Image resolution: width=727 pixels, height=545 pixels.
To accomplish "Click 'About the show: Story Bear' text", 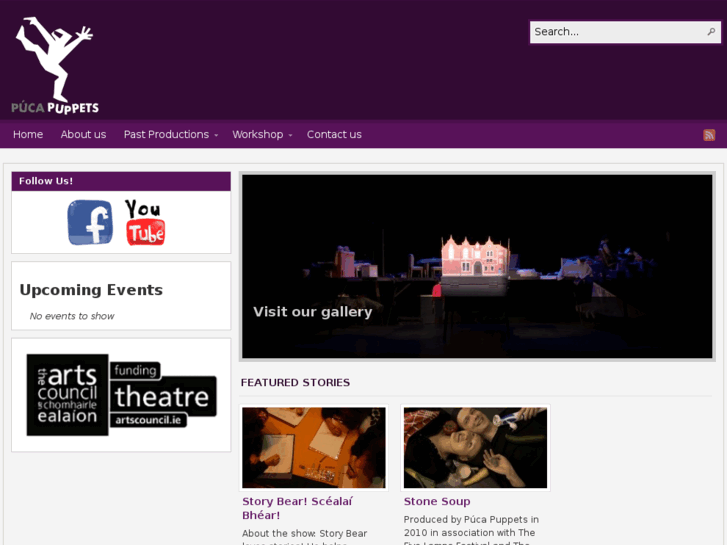I will (305, 533).
